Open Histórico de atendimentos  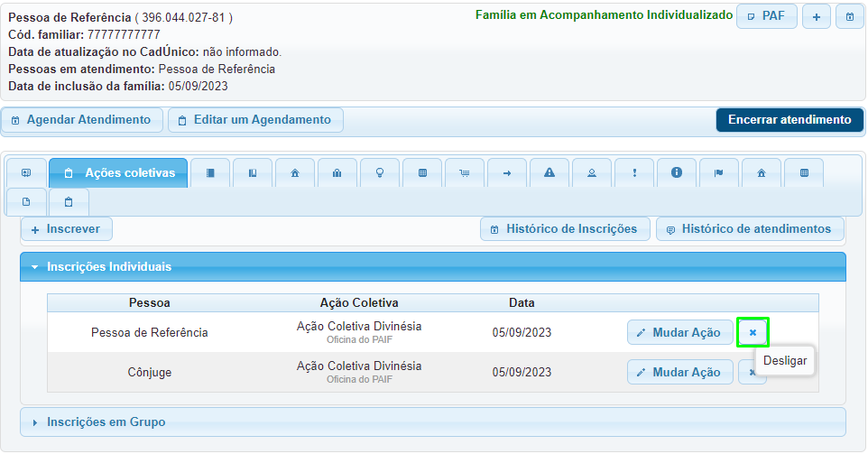point(750,229)
